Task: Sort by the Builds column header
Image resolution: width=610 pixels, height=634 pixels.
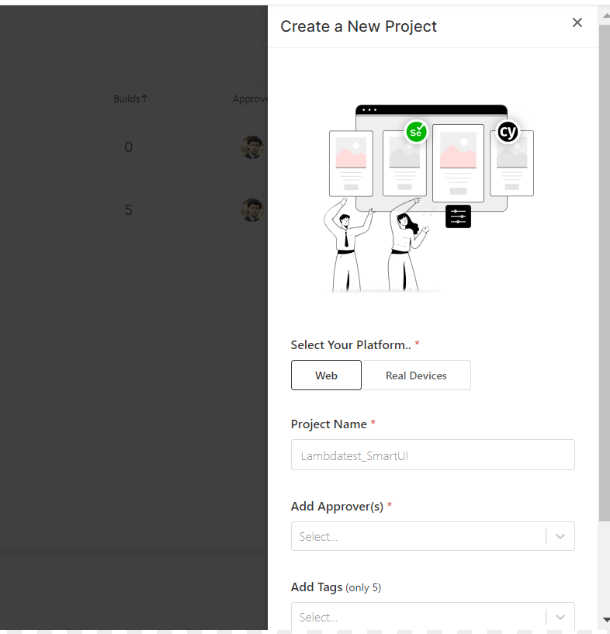Action: [130, 99]
